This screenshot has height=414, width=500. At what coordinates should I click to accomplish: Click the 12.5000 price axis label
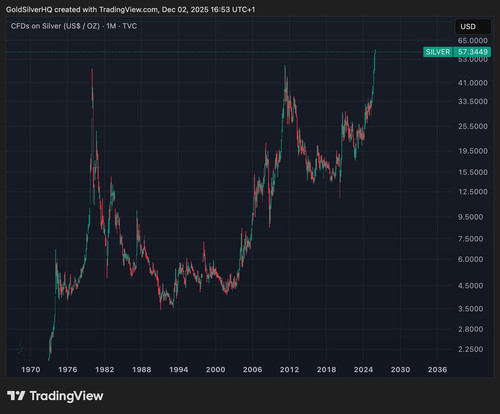tap(473, 191)
